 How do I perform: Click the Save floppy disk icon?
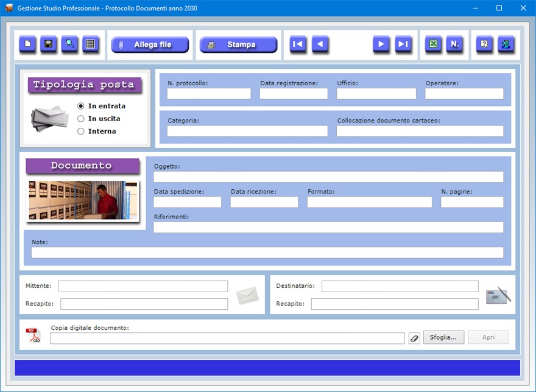pyautogui.click(x=49, y=44)
